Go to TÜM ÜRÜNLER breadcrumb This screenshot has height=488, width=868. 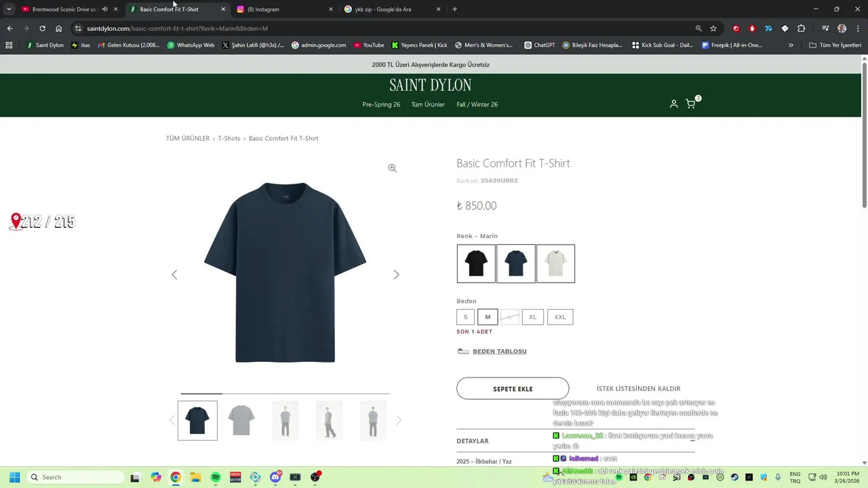pos(188,138)
